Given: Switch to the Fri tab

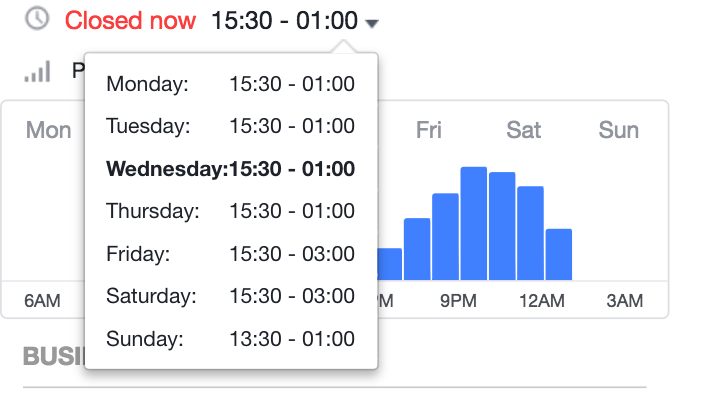Looking at the screenshot, I should (429, 130).
